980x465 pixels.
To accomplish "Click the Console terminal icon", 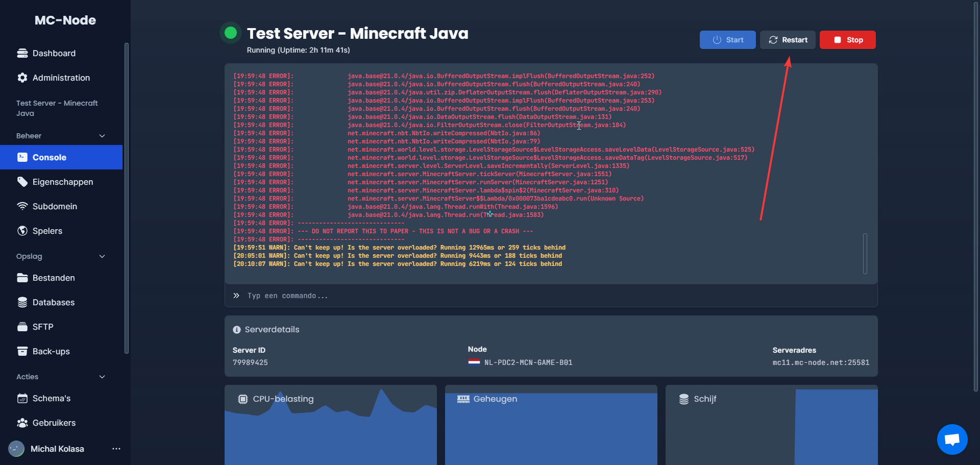I will point(22,157).
